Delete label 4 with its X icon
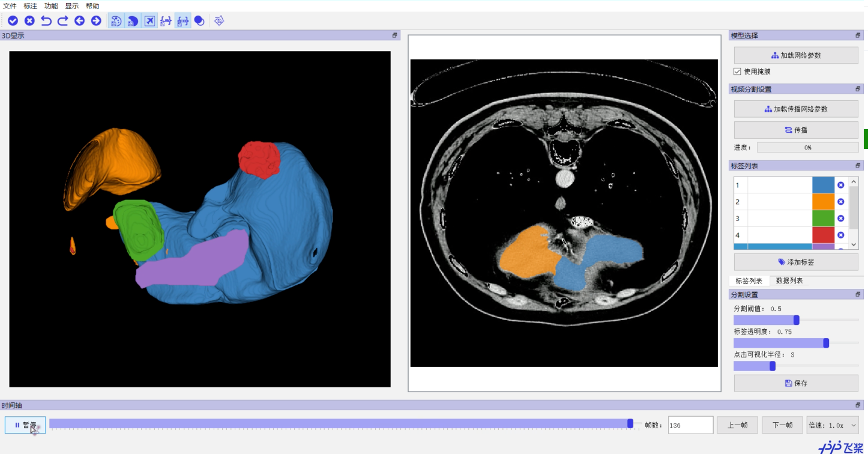 pos(840,235)
